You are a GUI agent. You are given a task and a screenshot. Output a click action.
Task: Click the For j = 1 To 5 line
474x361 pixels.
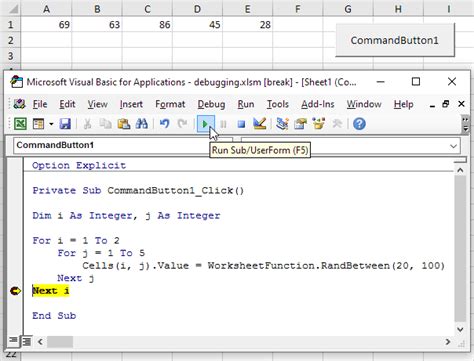point(101,253)
